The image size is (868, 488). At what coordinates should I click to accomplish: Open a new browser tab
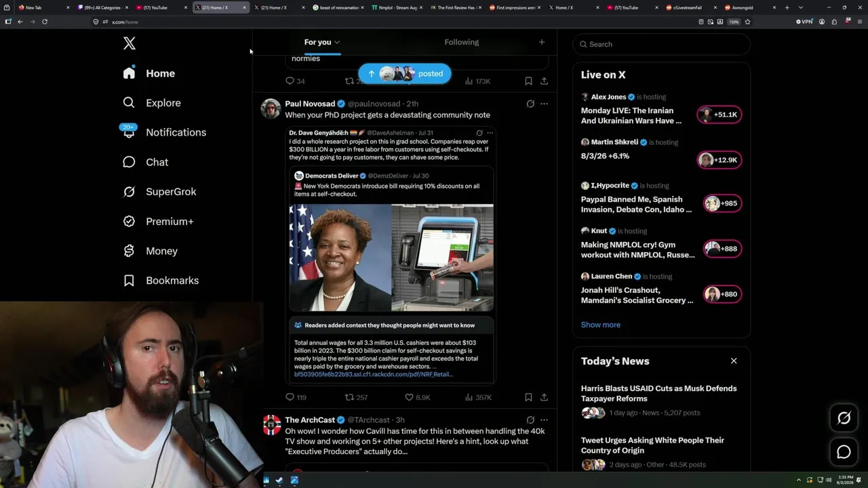coord(787,7)
